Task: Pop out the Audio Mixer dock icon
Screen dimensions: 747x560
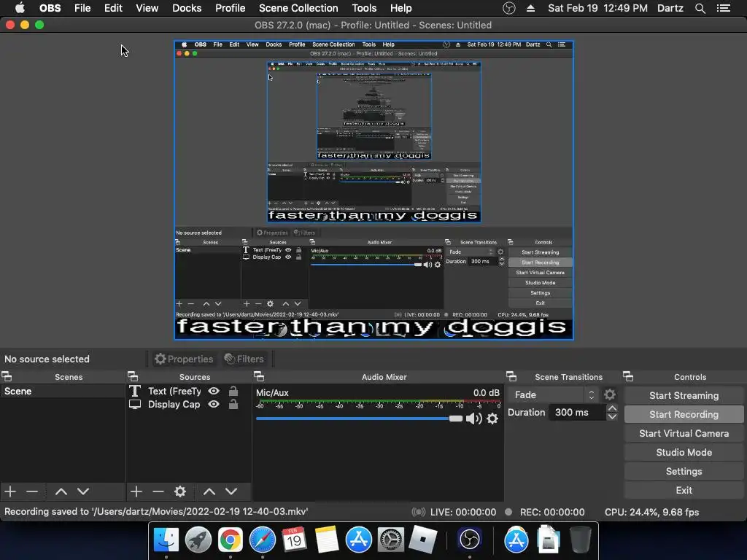Action: pyautogui.click(x=259, y=377)
